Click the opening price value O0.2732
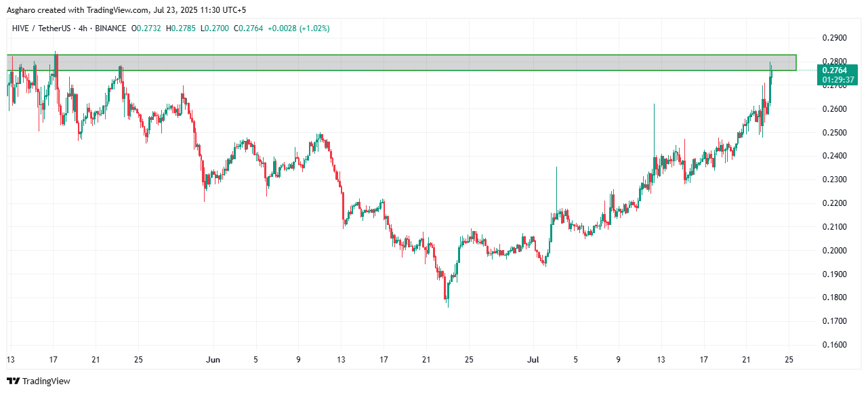Image resolution: width=868 pixels, height=393 pixels. (x=146, y=28)
